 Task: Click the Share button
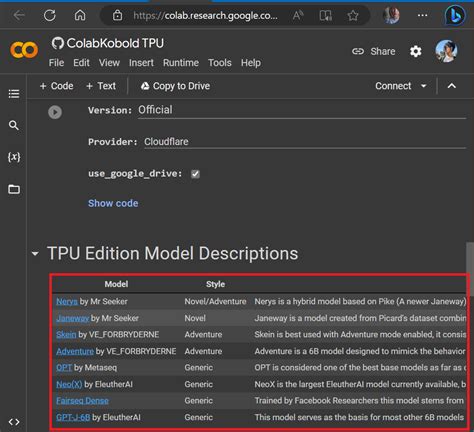(x=374, y=51)
